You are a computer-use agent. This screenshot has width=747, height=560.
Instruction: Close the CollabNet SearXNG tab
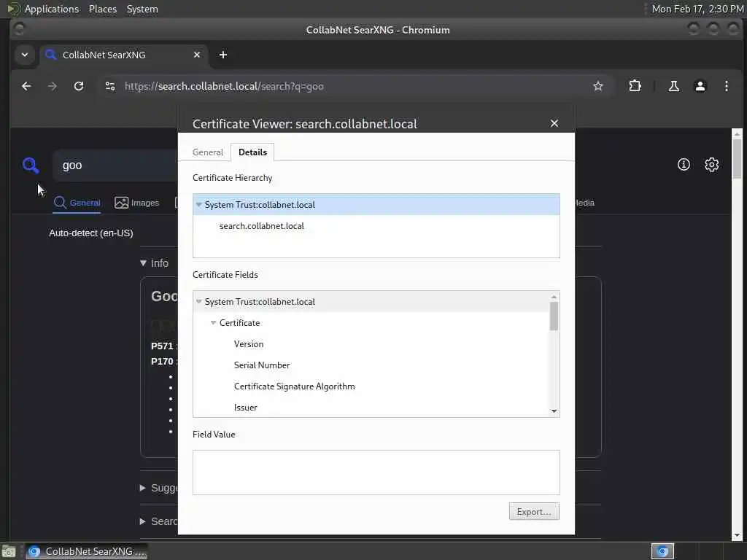click(x=197, y=55)
